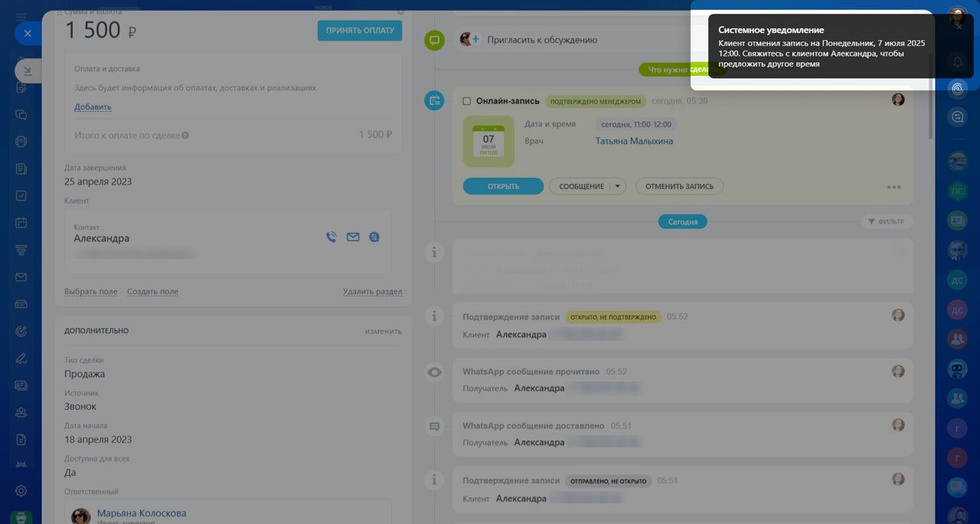
Task: Open doctor link Татьяна Малыхина
Action: (x=634, y=141)
